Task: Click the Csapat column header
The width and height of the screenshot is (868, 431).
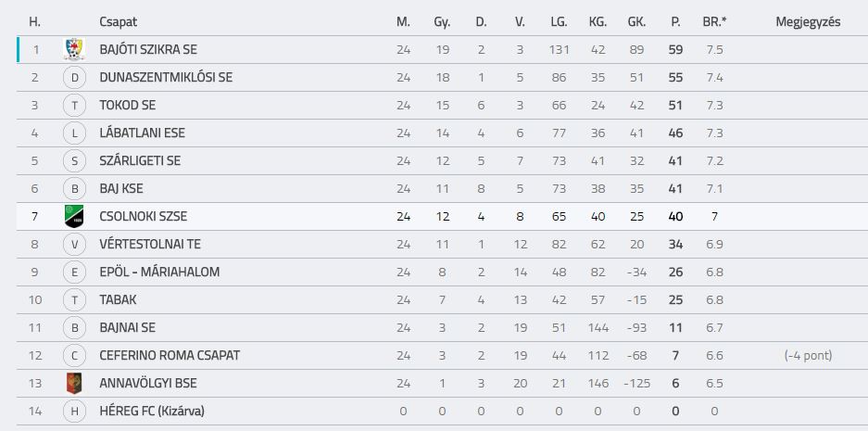Action: pyautogui.click(x=118, y=21)
